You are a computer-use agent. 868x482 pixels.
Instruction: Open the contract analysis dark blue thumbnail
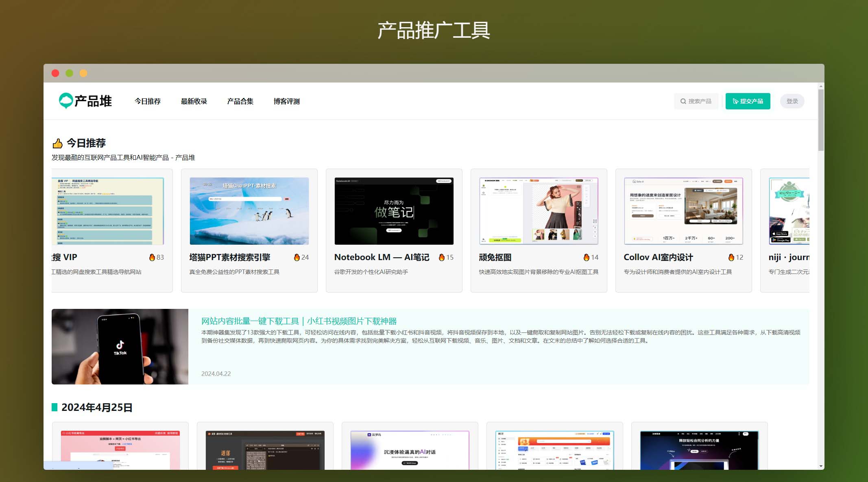pos(700,450)
